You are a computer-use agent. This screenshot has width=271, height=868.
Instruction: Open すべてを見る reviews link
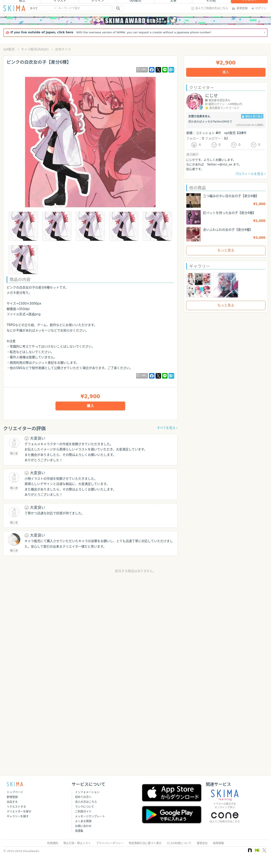click(167, 428)
